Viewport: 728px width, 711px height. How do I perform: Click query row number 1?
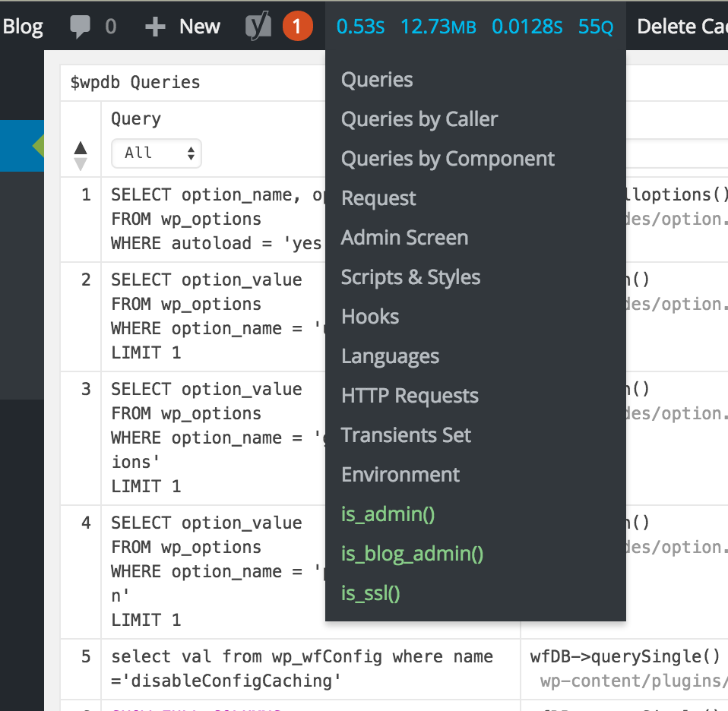point(86,194)
